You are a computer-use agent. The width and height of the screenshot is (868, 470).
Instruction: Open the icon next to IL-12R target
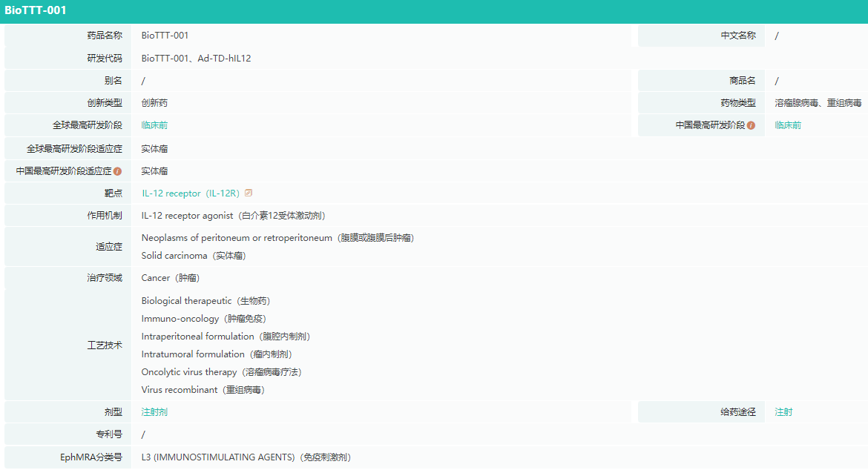[249, 193]
